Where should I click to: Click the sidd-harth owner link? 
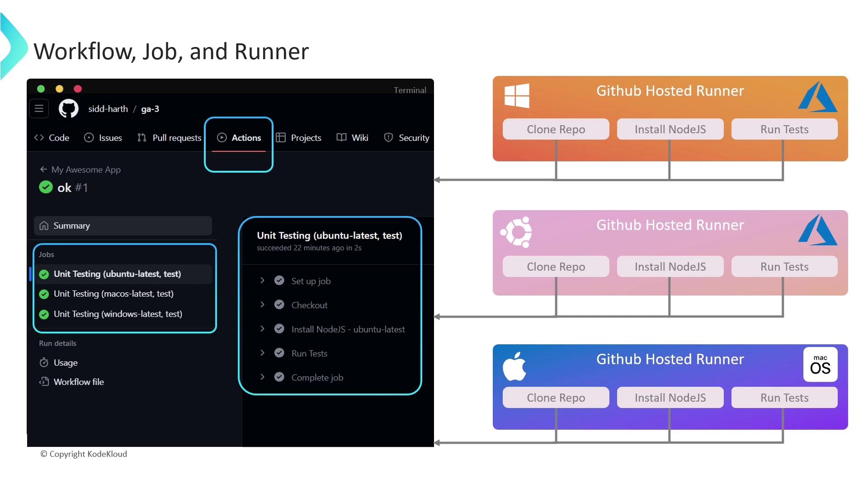pos(108,109)
